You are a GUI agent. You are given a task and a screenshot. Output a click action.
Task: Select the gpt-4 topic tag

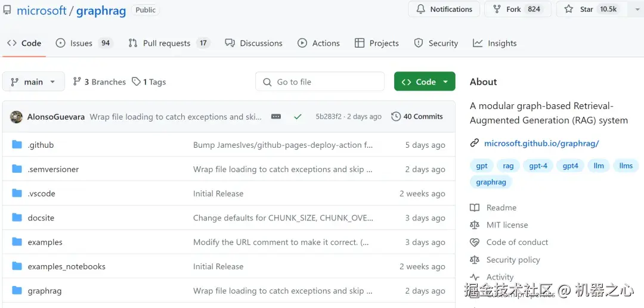[538, 166]
